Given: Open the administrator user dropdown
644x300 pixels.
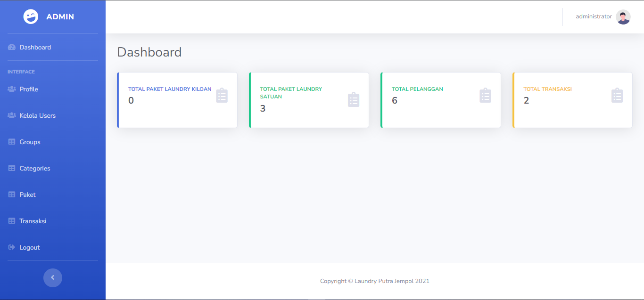Looking at the screenshot, I should coord(594,16).
